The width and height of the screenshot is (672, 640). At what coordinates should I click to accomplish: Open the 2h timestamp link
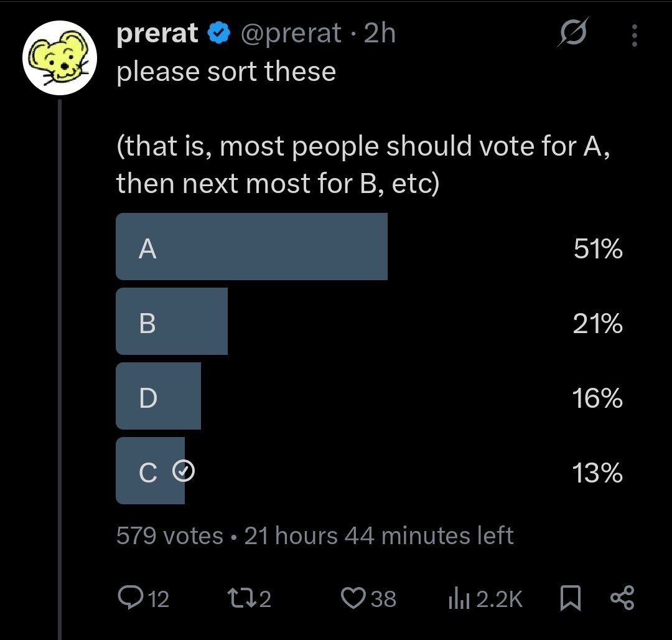point(380,33)
